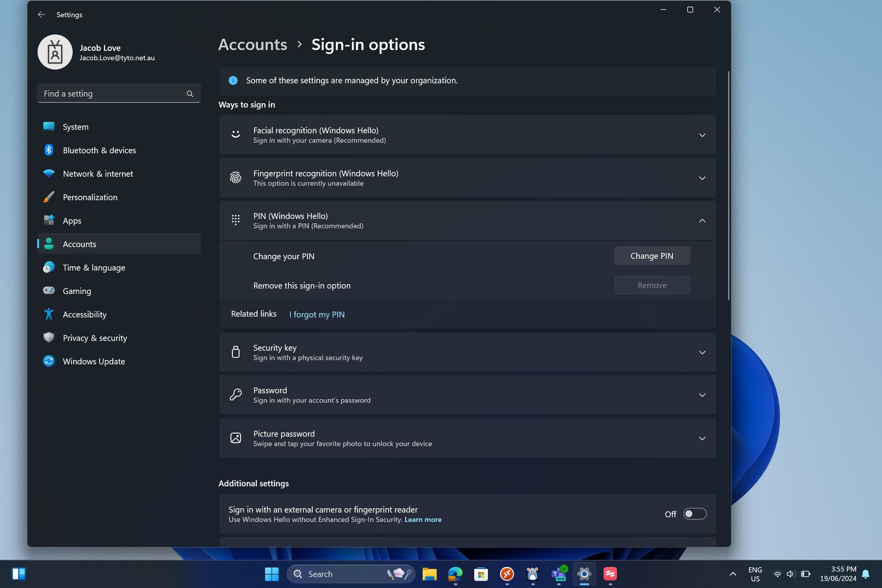Viewport: 882px width, 588px height.
Task: Open the Microsoft Store taskbar icon
Action: tap(480, 574)
